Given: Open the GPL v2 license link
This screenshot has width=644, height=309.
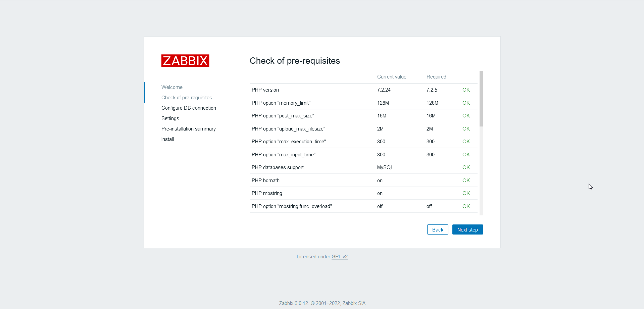Looking at the screenshot, I should (x=340, y=257).
